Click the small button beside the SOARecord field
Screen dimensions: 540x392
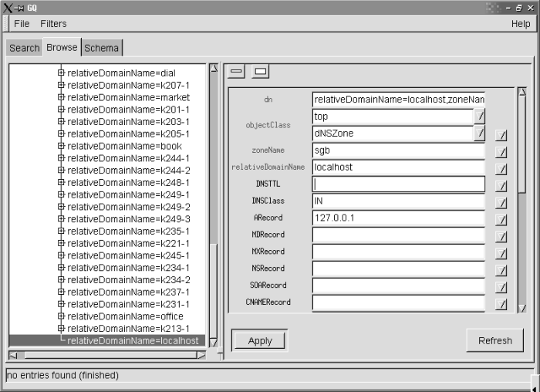(501, 287)
